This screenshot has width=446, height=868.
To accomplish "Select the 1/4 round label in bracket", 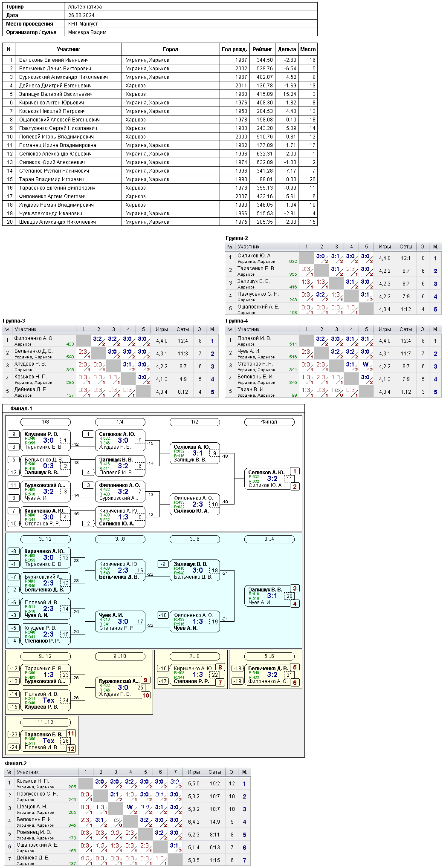I will pos(120,422).
